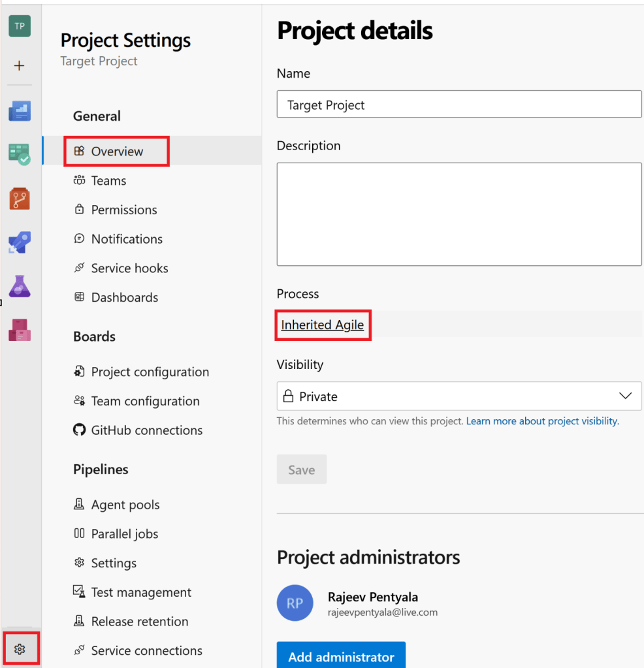Click the Add administrator button
The image size is (644, 668).
(341, 656)
